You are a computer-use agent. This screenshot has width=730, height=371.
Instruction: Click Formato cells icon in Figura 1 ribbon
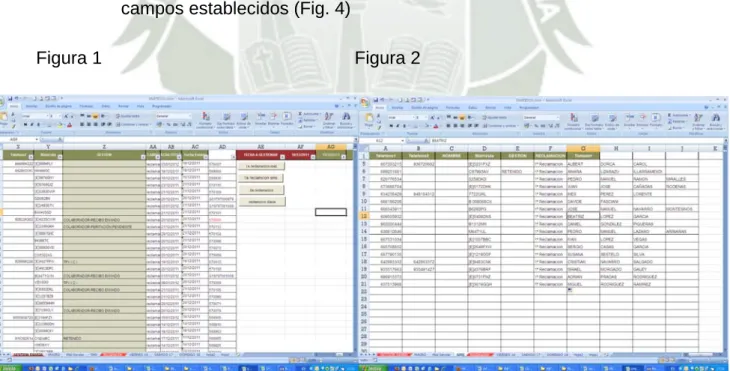[x=287, y=119]
